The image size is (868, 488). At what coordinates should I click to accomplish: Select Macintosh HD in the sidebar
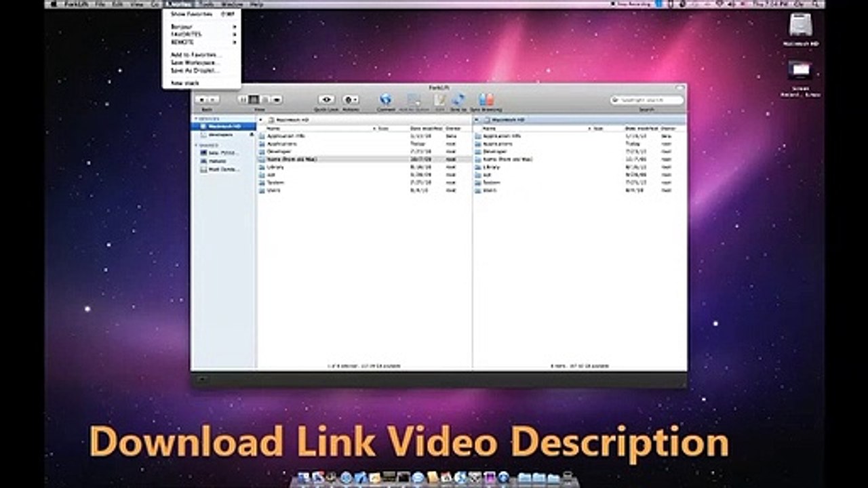coord(224,126)
